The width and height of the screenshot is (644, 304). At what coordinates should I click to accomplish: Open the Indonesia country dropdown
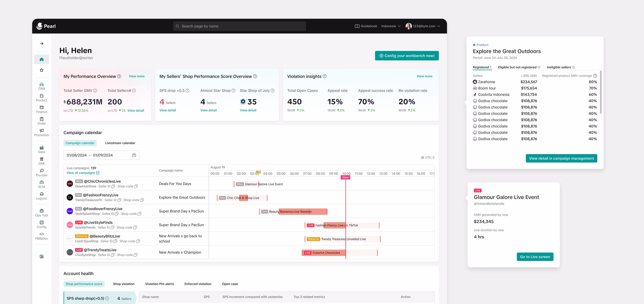[391, 26]
